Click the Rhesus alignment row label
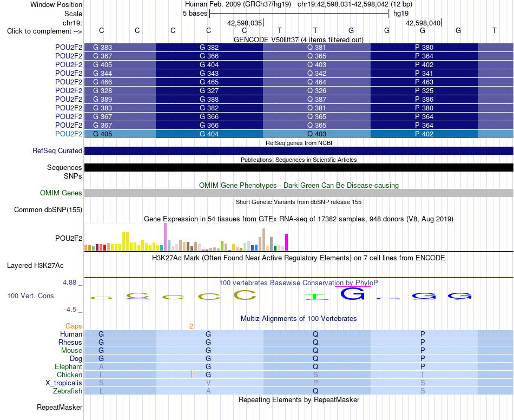 click(x=70, y=342)
